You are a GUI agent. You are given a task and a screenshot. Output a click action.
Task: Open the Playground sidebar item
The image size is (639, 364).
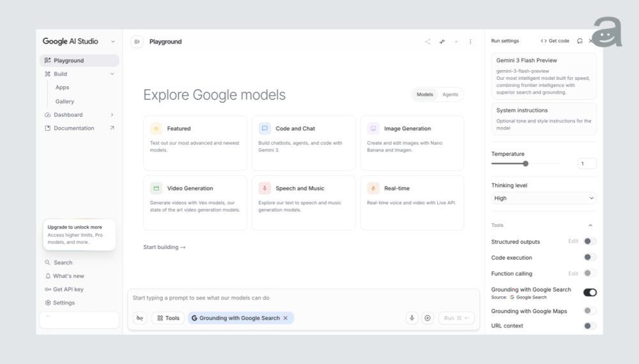point(79,60)
